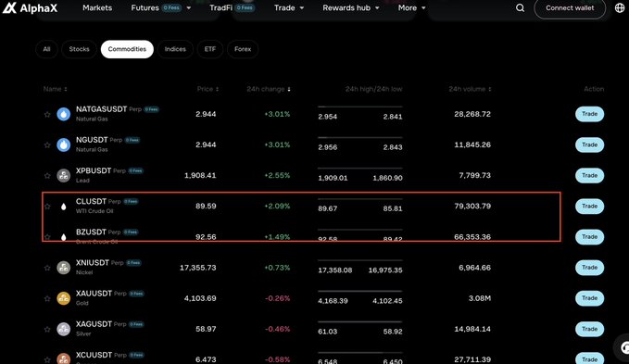Click Trade button for XNIUSDT
The height and width of the screenshot is (364, 629).
point(589,268)
